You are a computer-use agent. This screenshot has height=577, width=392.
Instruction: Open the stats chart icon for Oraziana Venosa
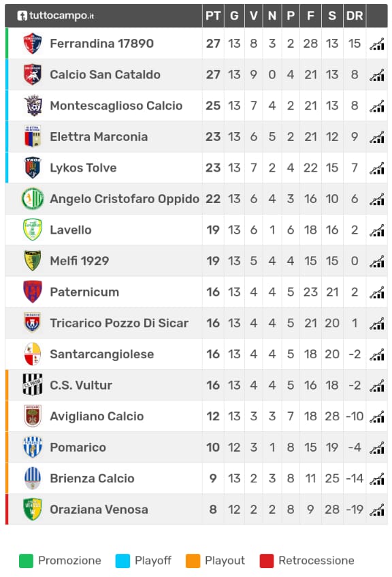click(x=376, y=510)
